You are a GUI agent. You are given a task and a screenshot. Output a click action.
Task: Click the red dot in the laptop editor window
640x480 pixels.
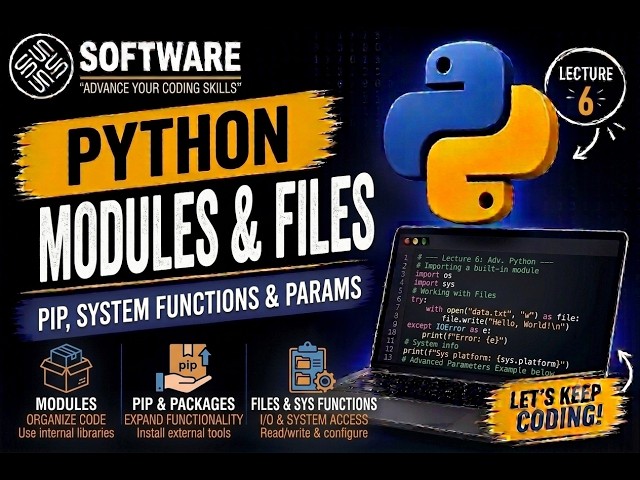tap(407, 241)
